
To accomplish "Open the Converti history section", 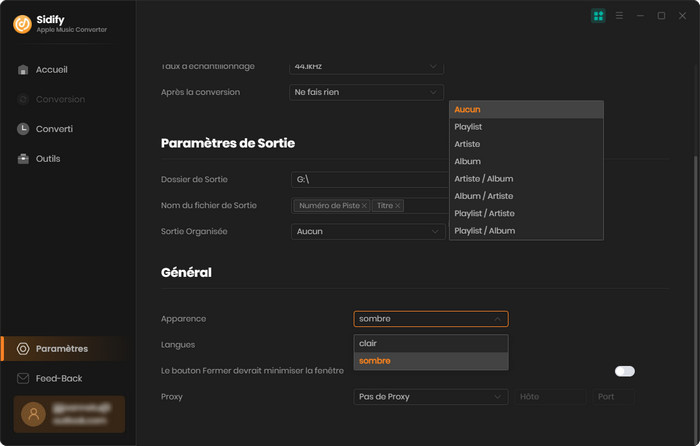I will (x=54, y=129).
